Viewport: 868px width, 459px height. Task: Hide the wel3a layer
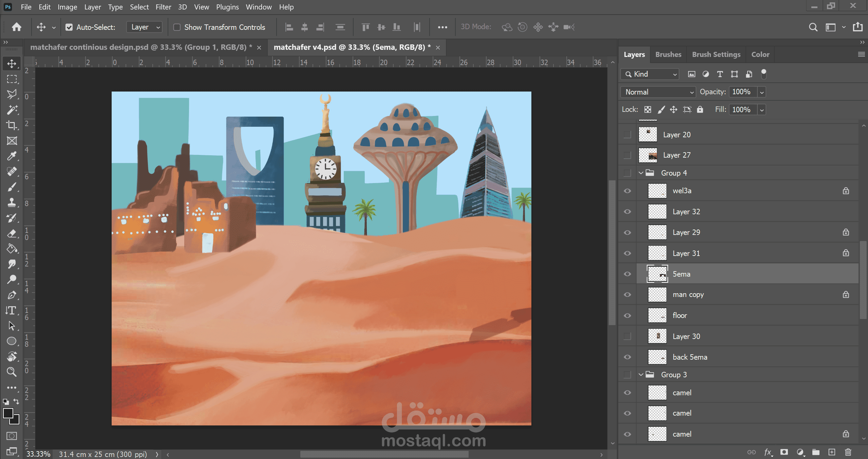[627, 191]
